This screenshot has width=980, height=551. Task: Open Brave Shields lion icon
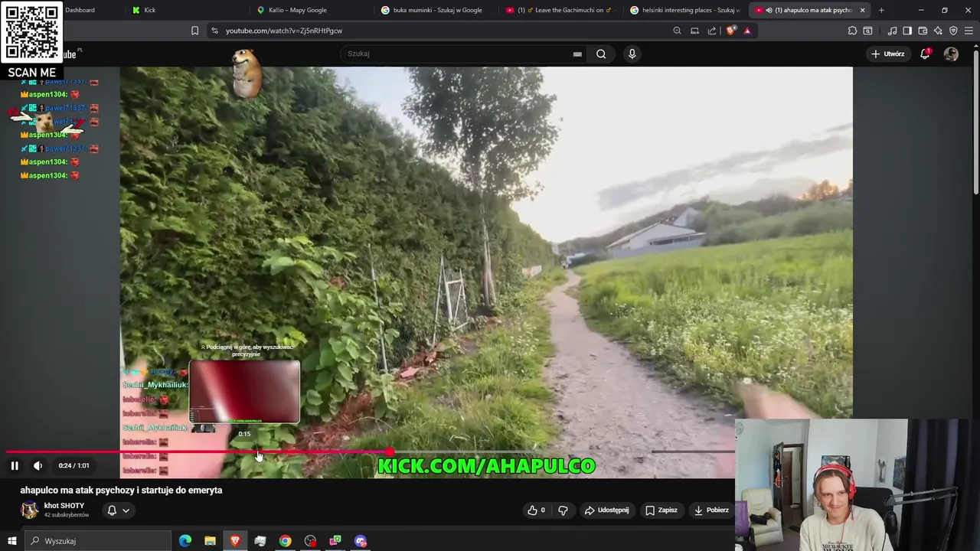point(730,31)
